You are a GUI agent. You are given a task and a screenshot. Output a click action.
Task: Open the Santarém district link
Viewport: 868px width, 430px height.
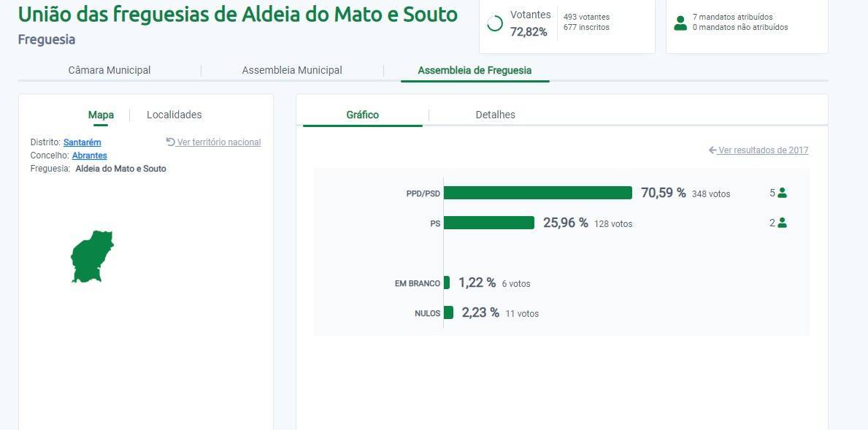click(82, 142)
